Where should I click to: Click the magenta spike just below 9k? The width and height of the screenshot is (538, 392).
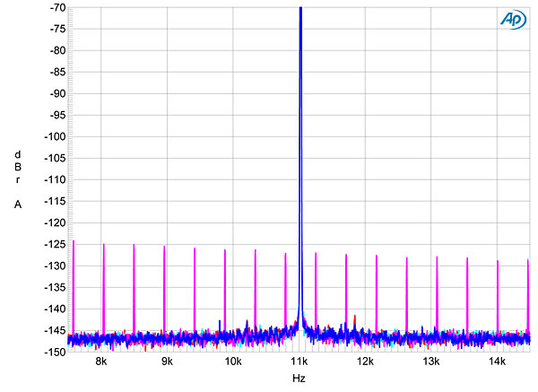164,290
